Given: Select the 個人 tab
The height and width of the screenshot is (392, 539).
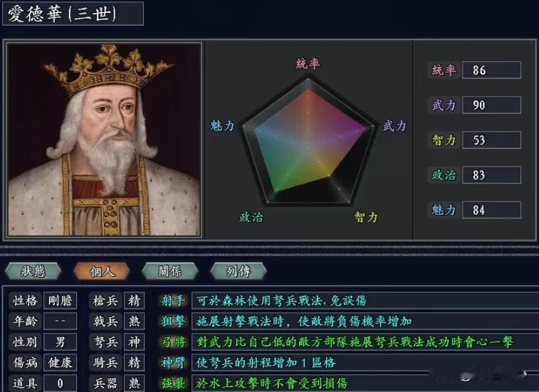Looking at the screenshot, I should click(102, 271).
